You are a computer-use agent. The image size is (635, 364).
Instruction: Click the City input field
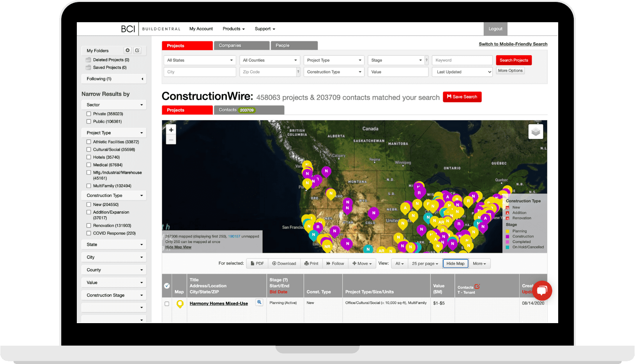click(200, 72)
